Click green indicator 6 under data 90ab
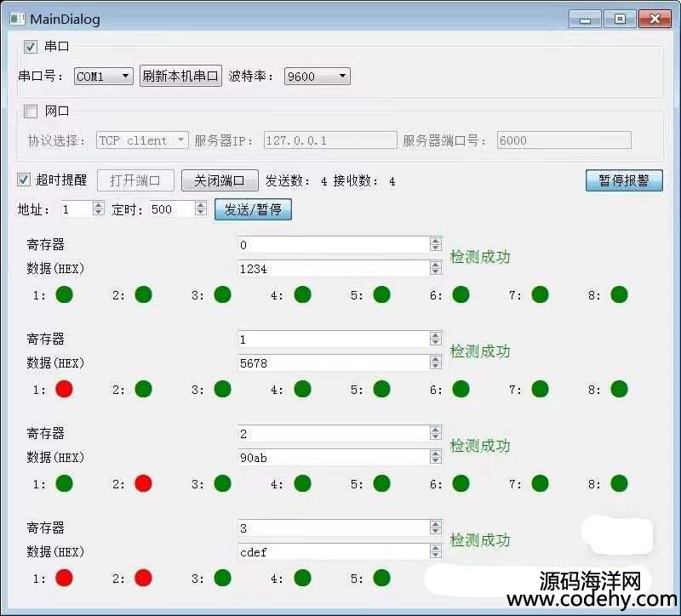This screenshot has height=616, width=681. 461,483
